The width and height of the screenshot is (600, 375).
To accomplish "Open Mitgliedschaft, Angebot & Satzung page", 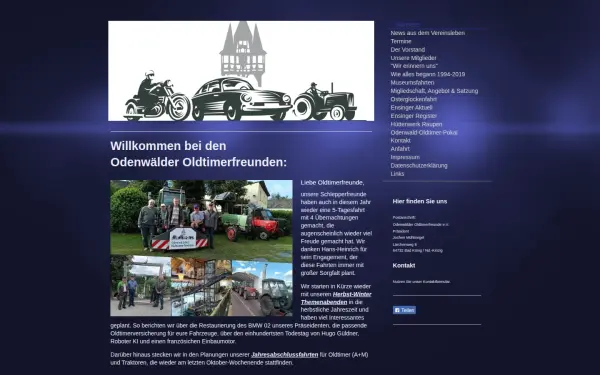I will [434, 91].
